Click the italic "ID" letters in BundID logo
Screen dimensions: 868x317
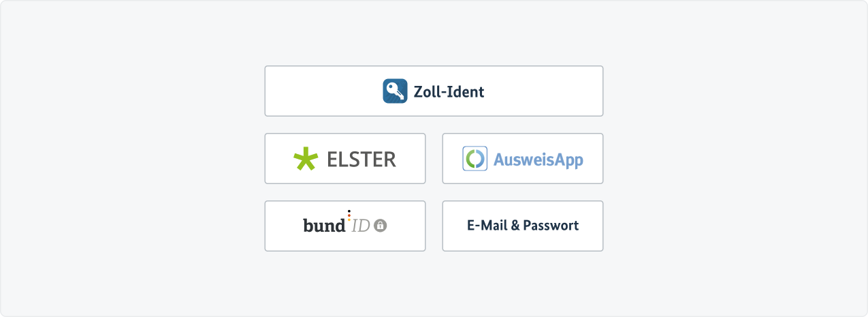pyautogui.click(x=361, y=226)
